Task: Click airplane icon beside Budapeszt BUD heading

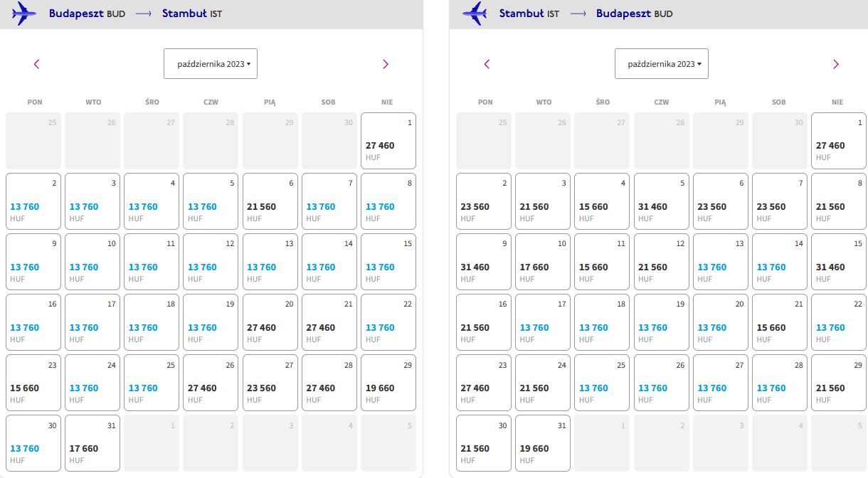Action: click(x=25, y=14)
